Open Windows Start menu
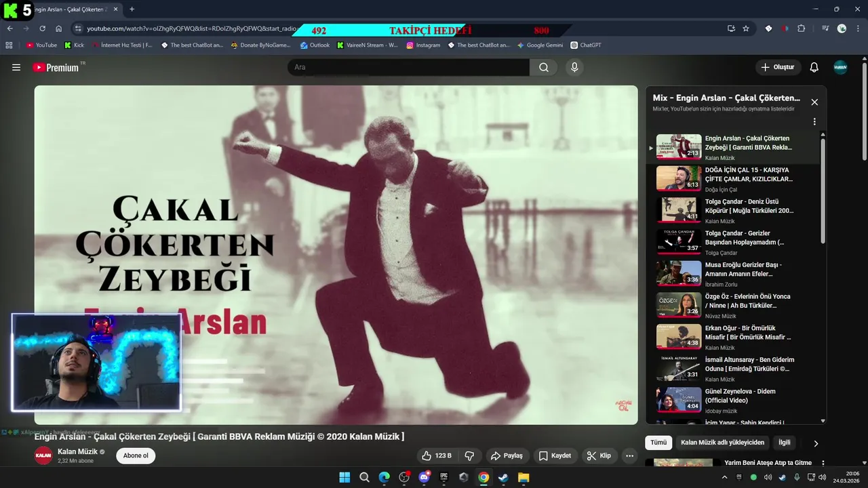Screen dimensions: 868x488 [x=344, y=477]
